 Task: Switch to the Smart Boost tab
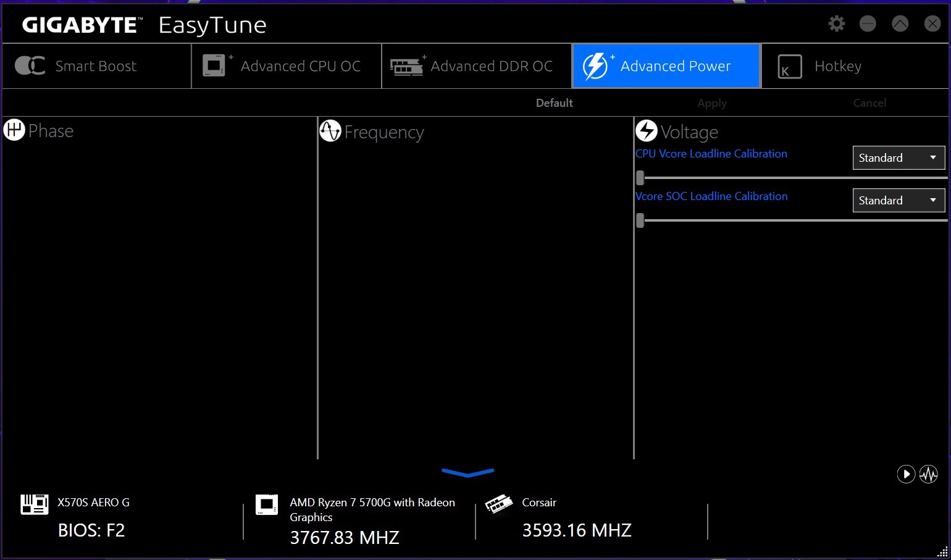(x=97, y=66)
